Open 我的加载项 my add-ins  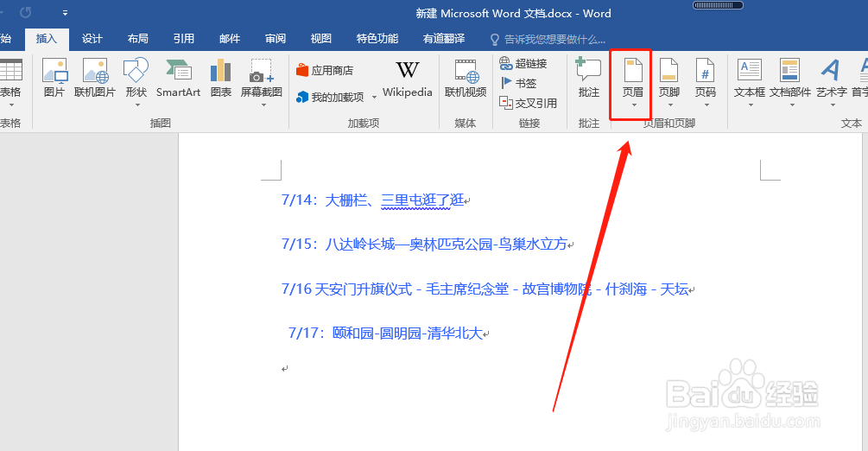coord(330,98)
